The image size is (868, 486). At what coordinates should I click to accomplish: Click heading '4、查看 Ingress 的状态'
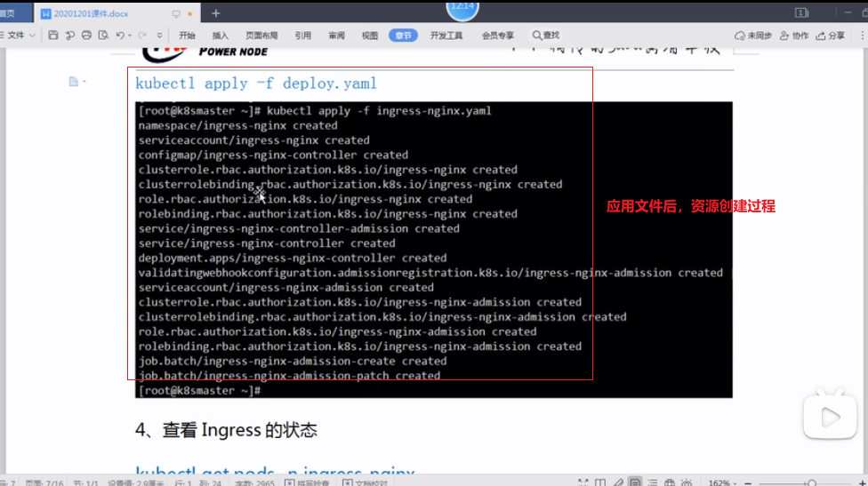click(226, 430)
